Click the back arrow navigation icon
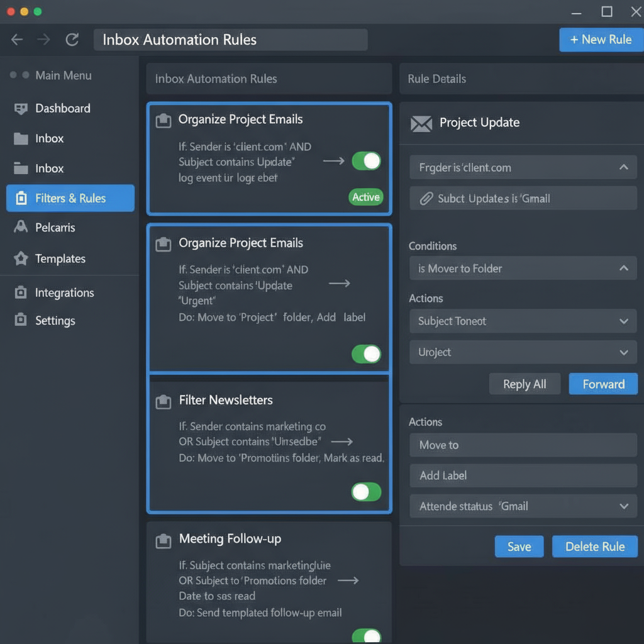 pyautogui.click(x=17, y=40)
